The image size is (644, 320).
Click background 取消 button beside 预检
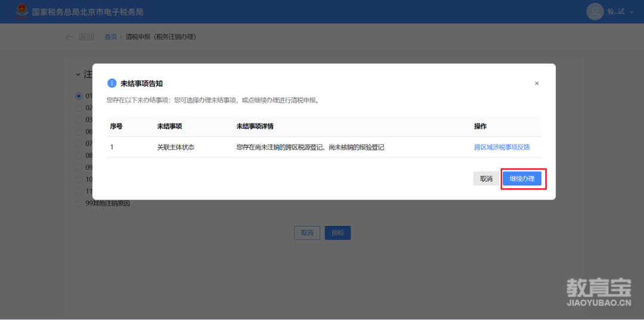click(307, 233)
